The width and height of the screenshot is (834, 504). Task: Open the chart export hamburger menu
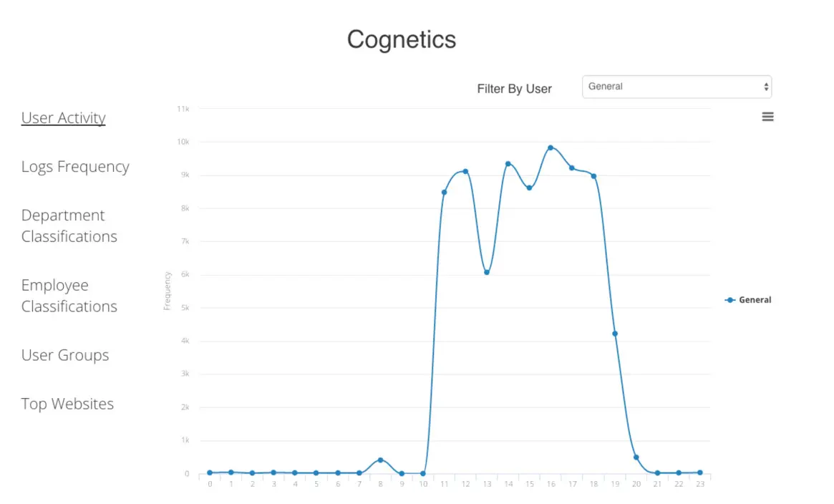(x=767, y=116)
